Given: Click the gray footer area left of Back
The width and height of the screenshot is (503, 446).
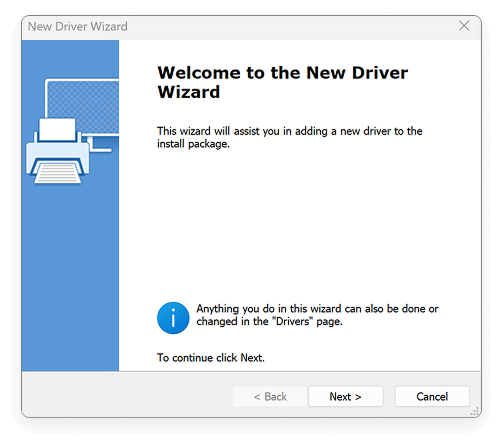Looking at the screenshot, I should [127, 395].
